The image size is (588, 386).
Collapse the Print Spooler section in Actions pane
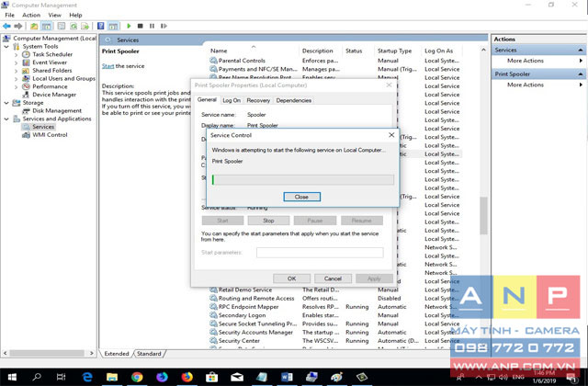pos(580,74)
